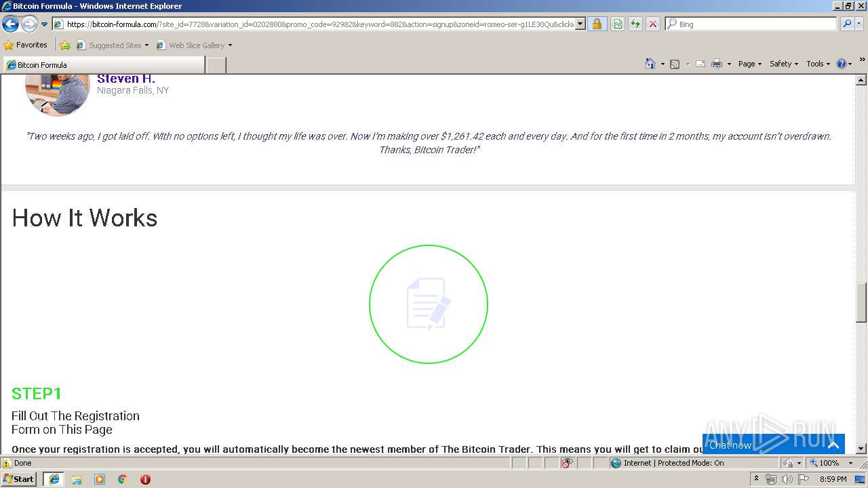Click the green circle registration form icon
868x488 pixels.
tap(429, 304)
